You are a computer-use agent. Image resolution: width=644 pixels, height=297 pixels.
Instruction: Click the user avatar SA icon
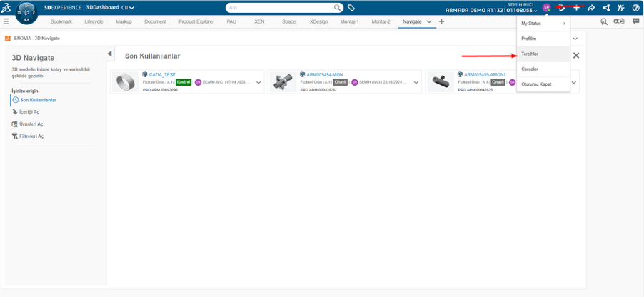tap(546, 7)
